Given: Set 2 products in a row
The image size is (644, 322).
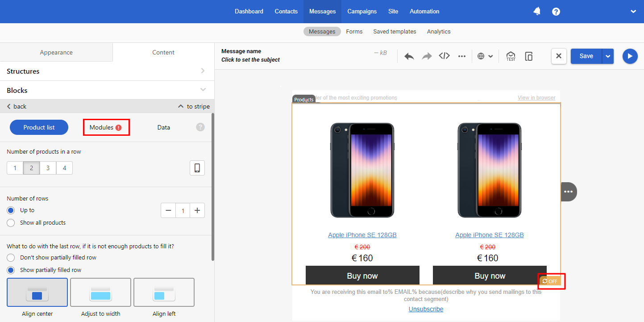Looking at the screenshot, I should pyautogui.click(x=31, y=168).
